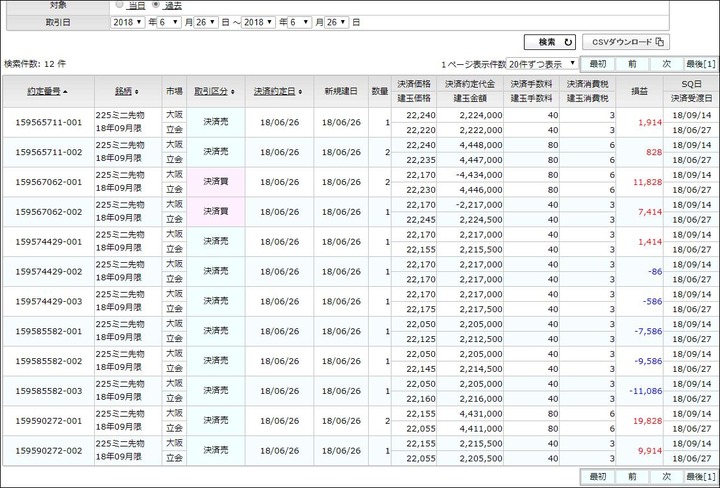Click the 損益 column header
This screenshot has width=720, height=488.
point(640,91)
